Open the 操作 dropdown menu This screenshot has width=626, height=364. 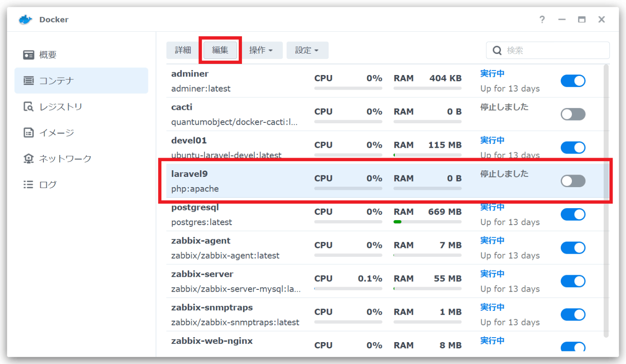pyautogui.click(x=262, y=50)
